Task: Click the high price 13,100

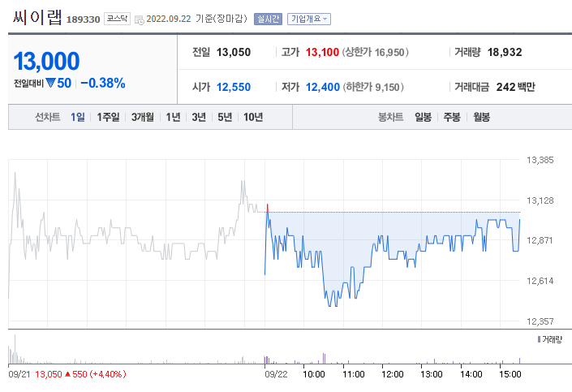Action: tap(322, 52)
